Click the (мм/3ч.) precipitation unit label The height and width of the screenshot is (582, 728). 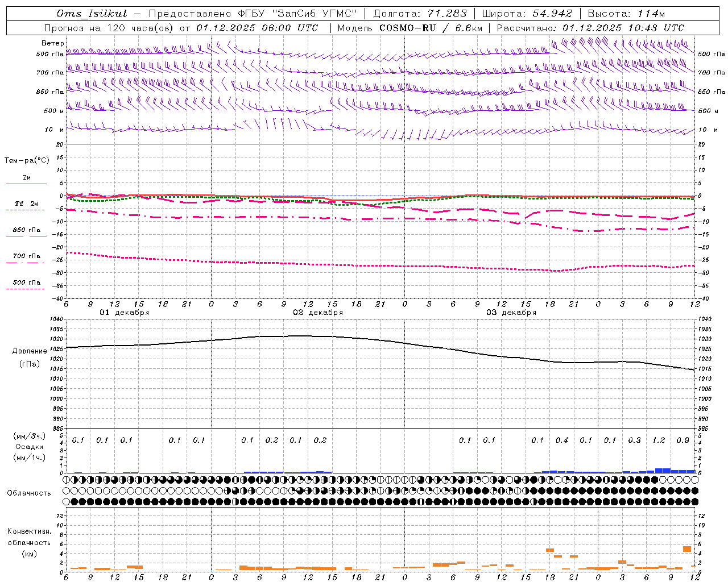click(29, 436)
